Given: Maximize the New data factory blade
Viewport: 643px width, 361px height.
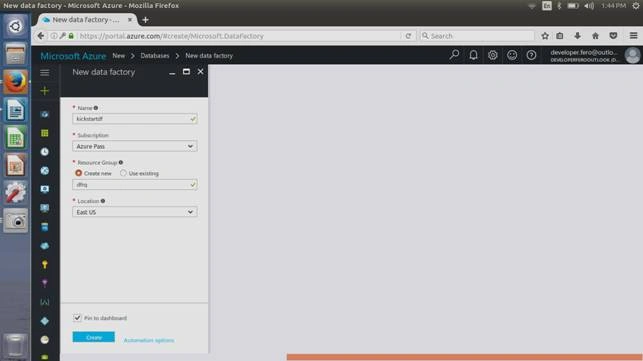Looking at the screenshot, I should (x=186, y=71).
